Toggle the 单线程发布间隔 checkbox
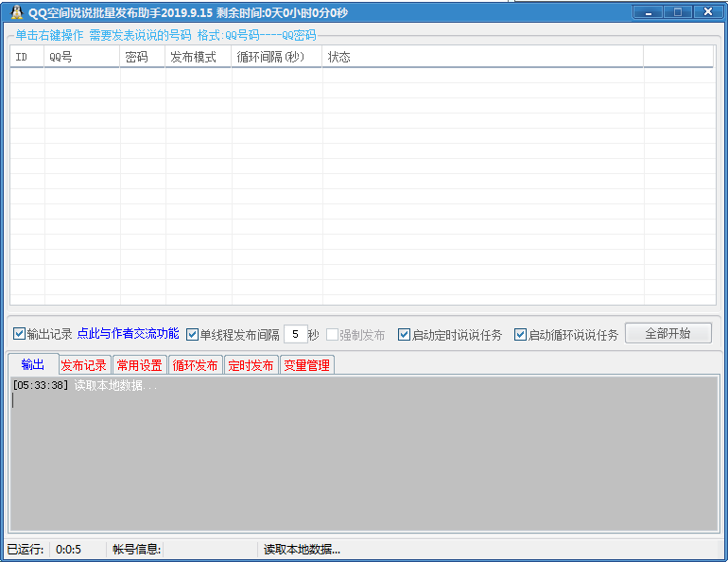 192,334
